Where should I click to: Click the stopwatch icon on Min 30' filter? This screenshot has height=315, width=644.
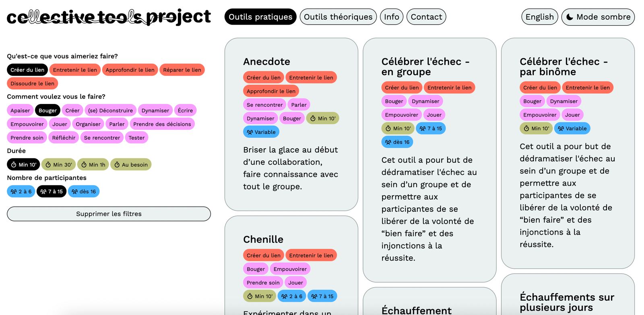48,165
